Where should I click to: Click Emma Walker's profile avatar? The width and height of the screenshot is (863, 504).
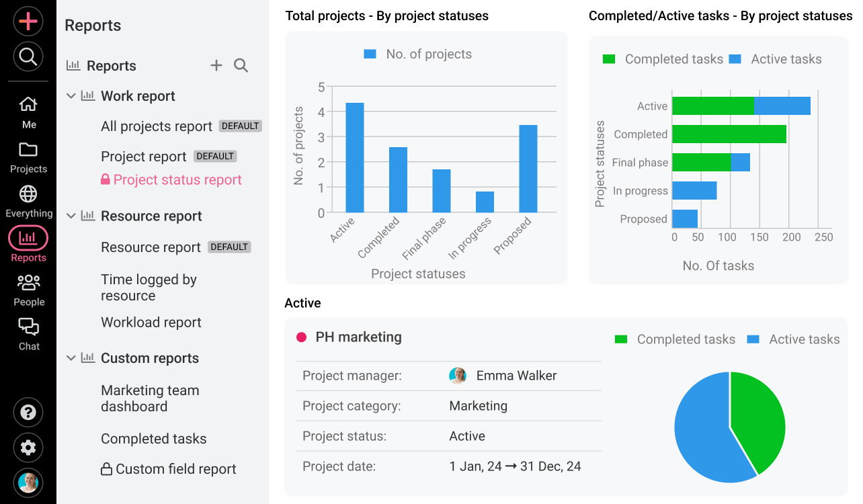pyautogui.click(x=458, y=376)
